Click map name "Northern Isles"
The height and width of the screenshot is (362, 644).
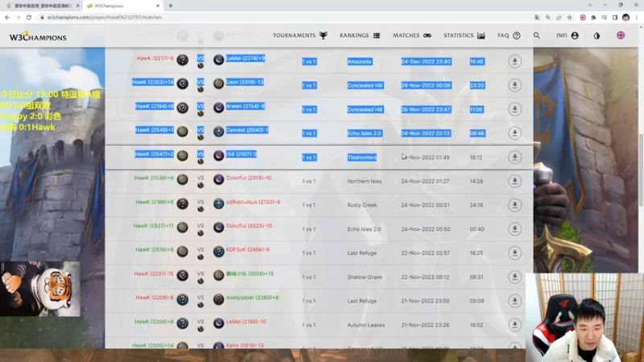pyautogui.click(x=365, y=181)
